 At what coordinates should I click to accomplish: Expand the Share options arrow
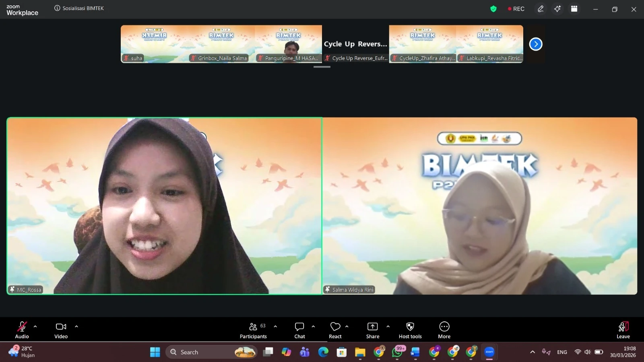pos(388,327)
